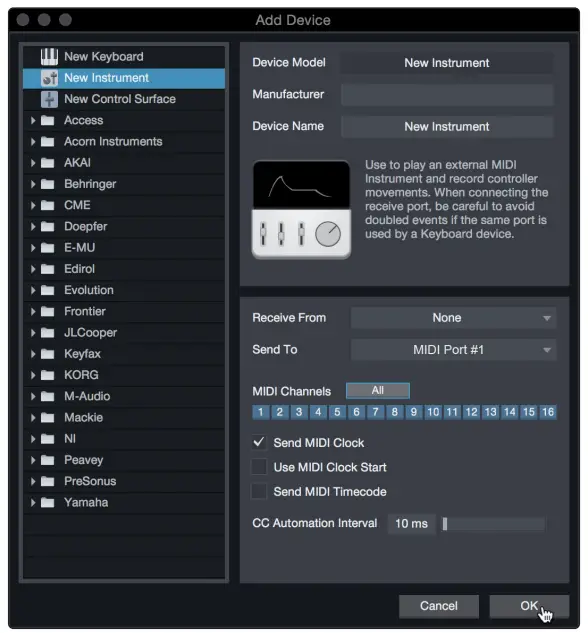Image resolution: width=588 pixels, height=633 pixels.
Task: Click the PreSonus folder icon
Action: (48, 481)
